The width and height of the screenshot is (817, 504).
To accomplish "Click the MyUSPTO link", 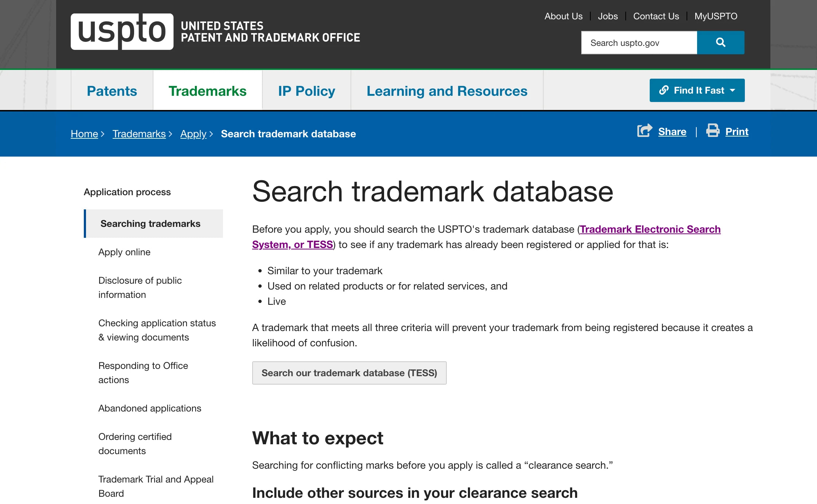I will tap(715, 16).
